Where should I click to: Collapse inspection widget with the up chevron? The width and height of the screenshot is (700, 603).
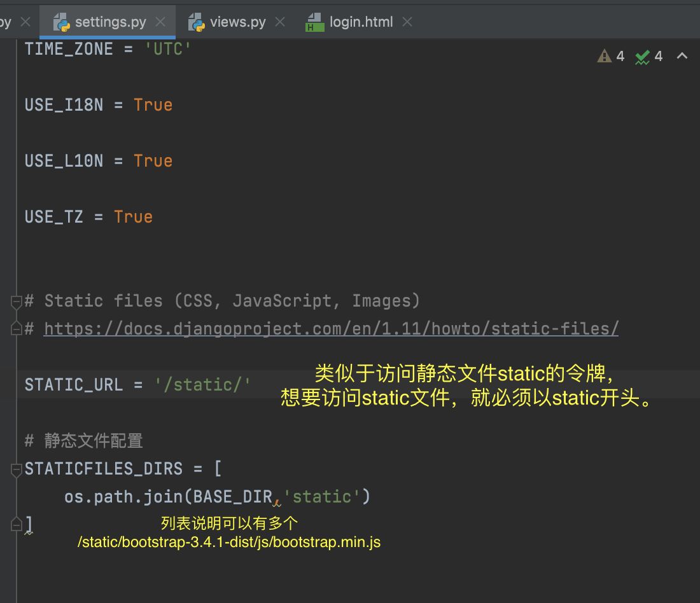(682, 56)
